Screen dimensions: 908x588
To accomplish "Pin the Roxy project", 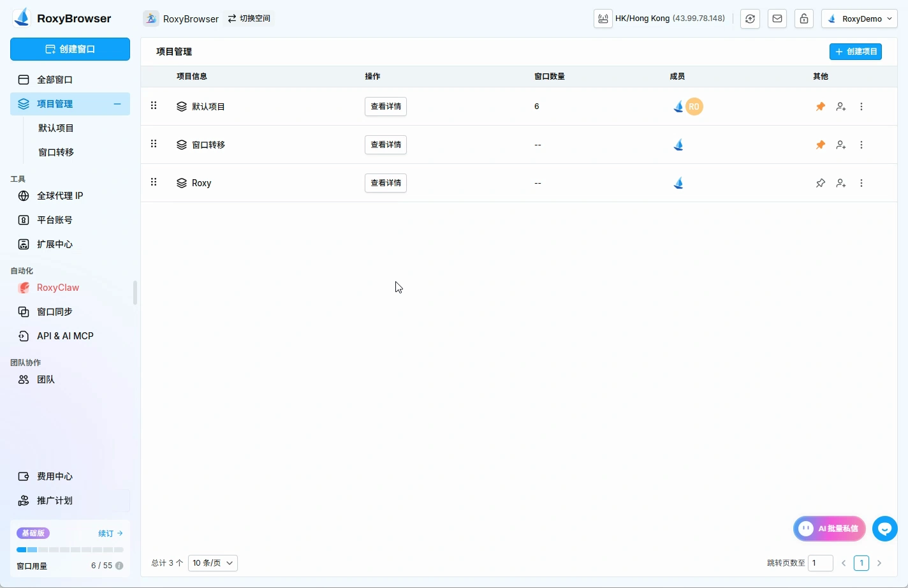I will coord(821,183).
